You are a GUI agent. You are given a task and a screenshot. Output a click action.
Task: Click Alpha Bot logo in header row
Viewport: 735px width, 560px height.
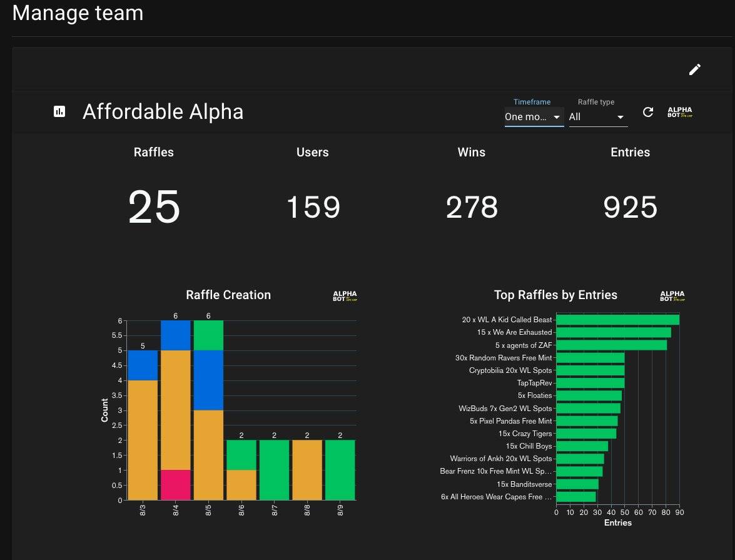(680, 113)
